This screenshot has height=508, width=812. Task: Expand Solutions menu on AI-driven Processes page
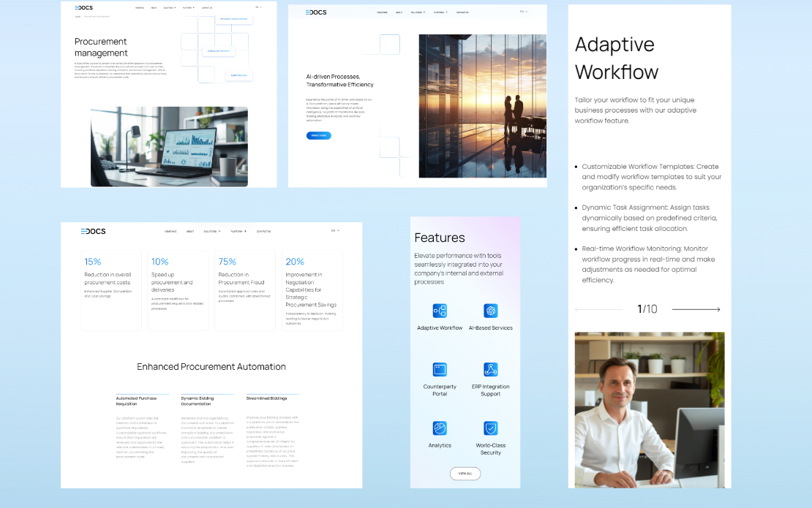(418, 12)
